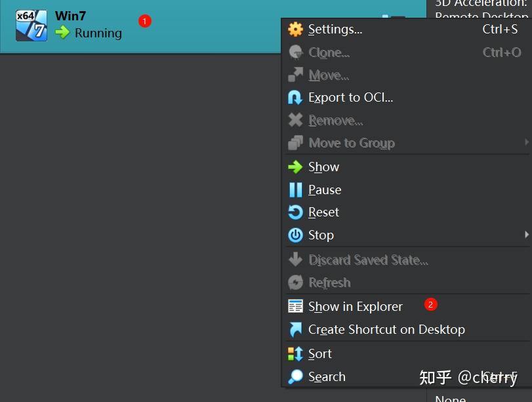Click the Win7 x64 OS icon

(x=31, y=26)
